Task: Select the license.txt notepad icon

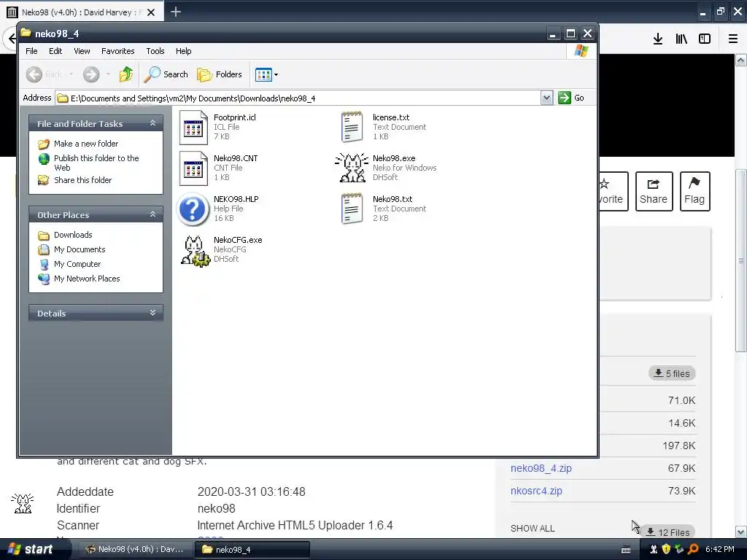Action: (x=352, y=127)
